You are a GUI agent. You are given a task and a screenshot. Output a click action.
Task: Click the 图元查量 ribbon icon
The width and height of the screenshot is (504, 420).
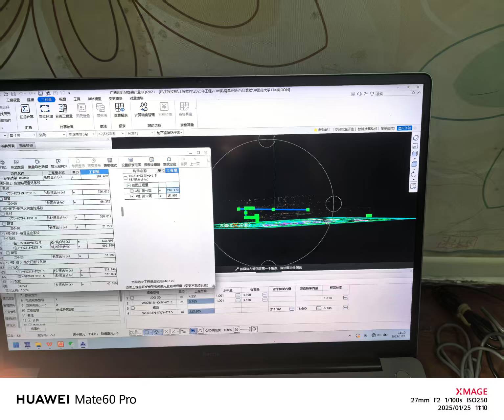(x=83, y=111)
